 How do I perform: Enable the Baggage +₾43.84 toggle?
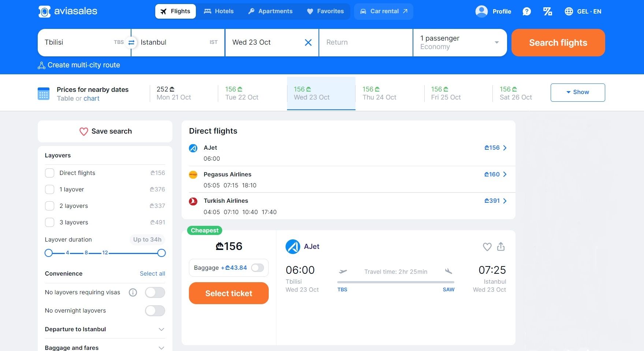click(257, 268)
